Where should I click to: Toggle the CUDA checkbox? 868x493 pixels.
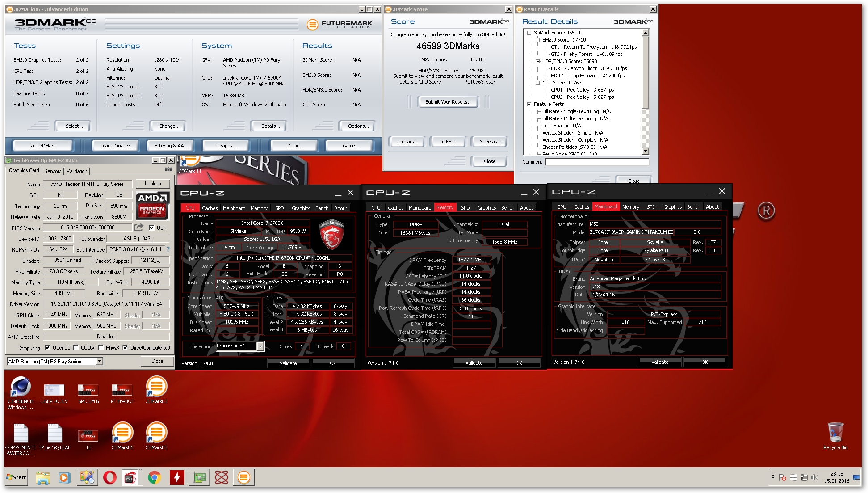tap(75, 347)
